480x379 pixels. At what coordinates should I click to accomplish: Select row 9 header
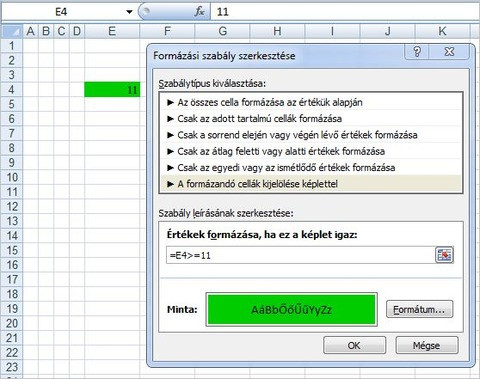[x=12, y=163]
